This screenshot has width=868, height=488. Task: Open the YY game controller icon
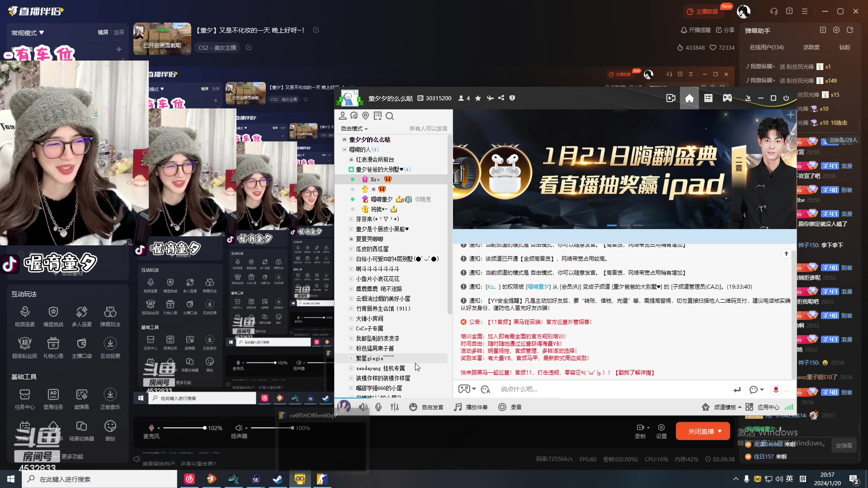point(727,98)
